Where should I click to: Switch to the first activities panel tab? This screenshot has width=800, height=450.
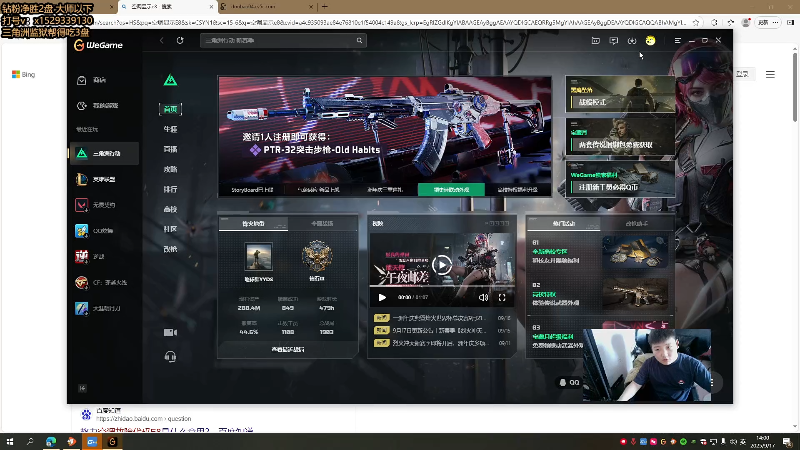pos(564,223)
